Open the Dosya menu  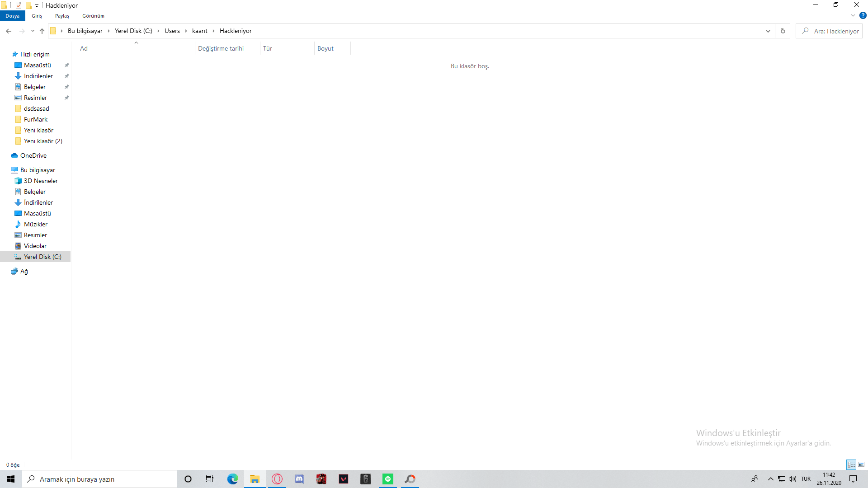[12, 16]
